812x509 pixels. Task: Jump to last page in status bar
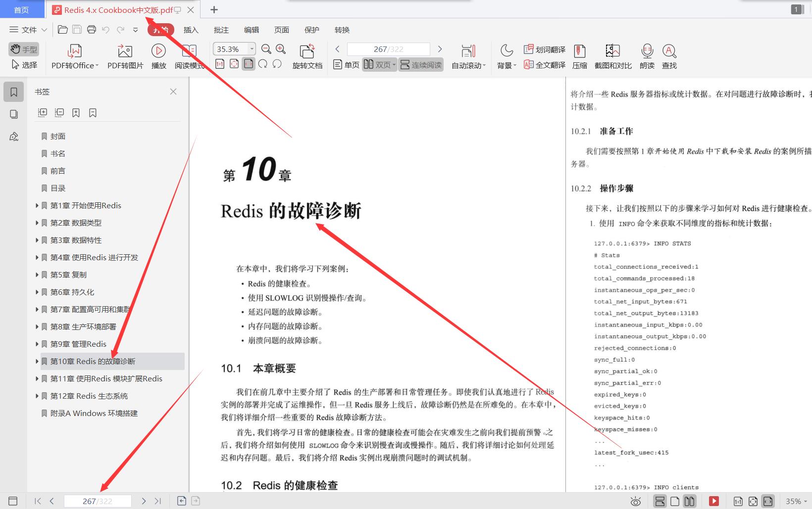click(x=158, y=501)
